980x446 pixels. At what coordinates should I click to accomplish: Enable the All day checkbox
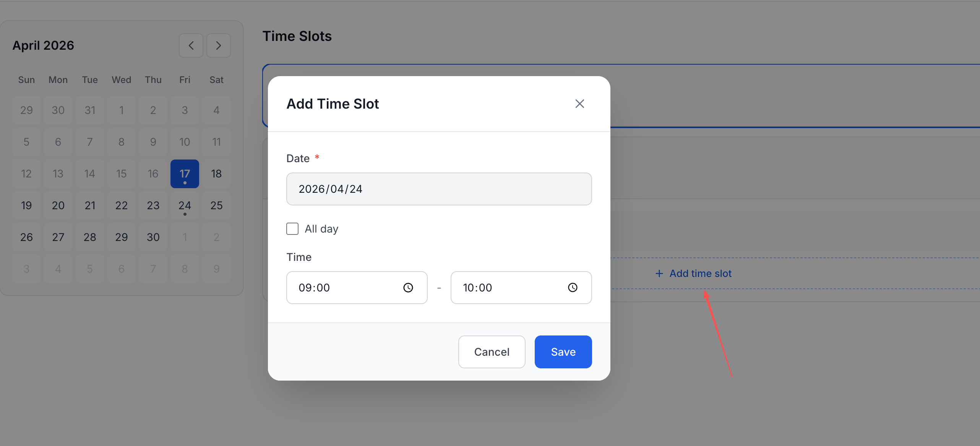click(292, 229)
